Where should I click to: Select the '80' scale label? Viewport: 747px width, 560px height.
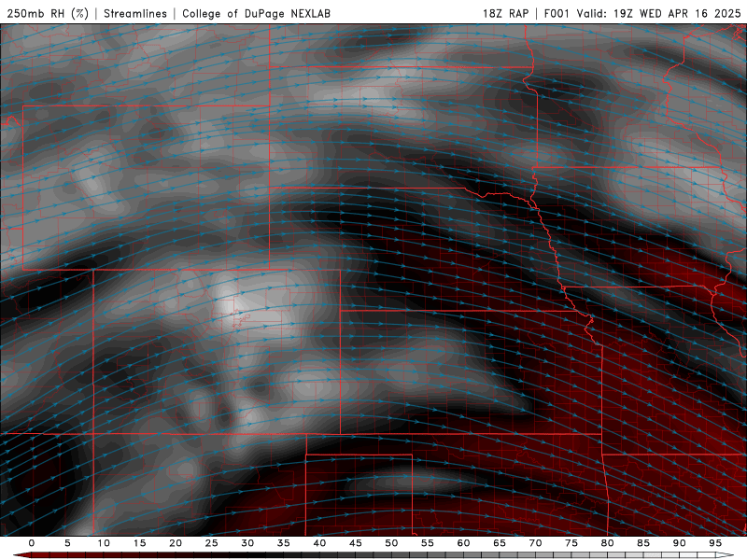point(607,543)
